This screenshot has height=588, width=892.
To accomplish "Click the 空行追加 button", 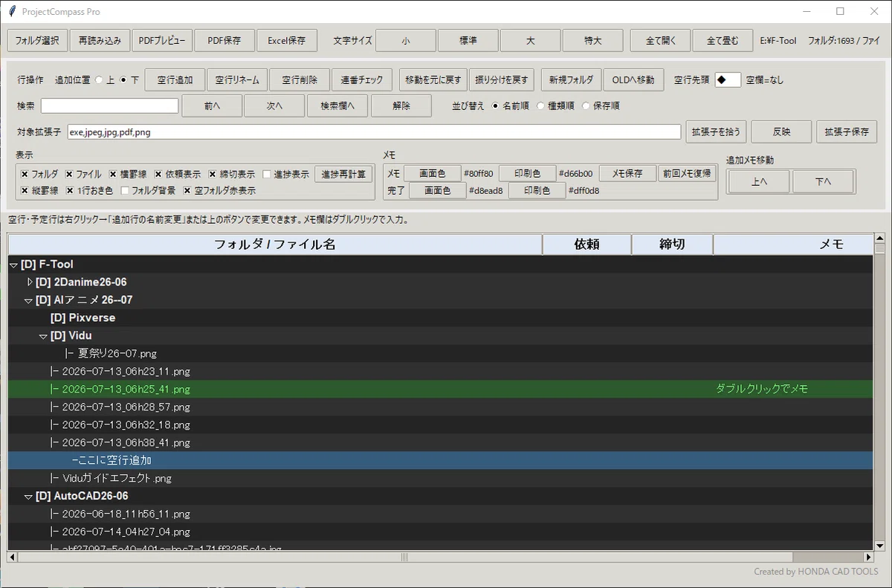I will [x=175, y=80].
